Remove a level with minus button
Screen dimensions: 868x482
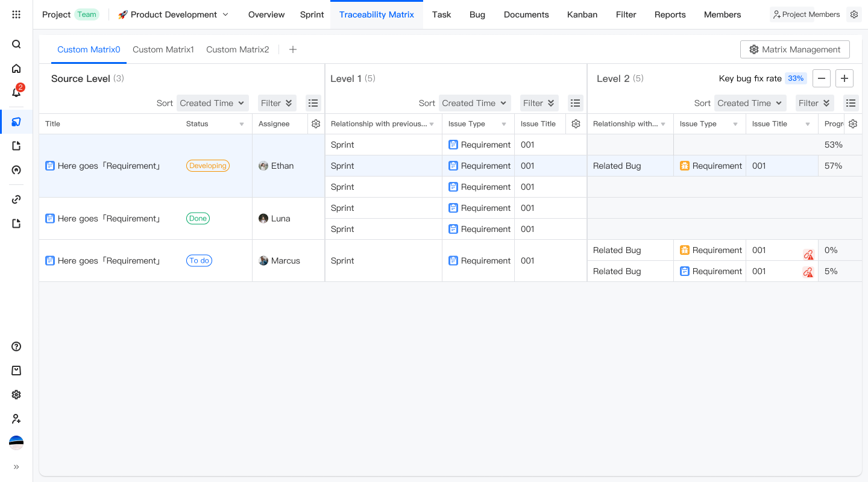[822, 78]
